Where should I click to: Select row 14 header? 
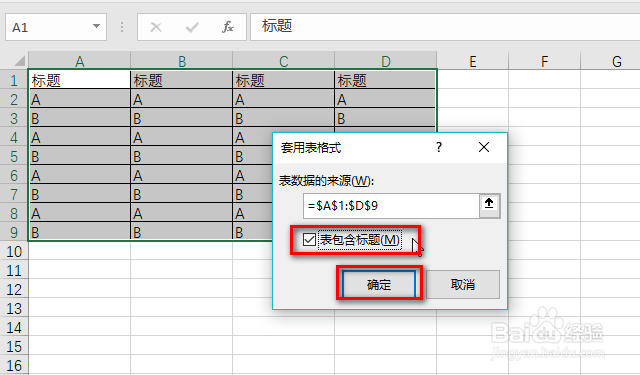(14, 327)
